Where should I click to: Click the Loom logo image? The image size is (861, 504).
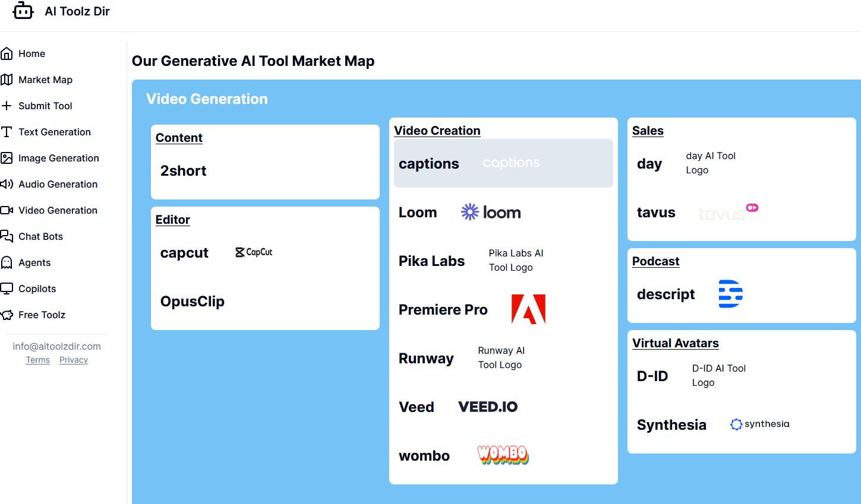tap(491, 212)
